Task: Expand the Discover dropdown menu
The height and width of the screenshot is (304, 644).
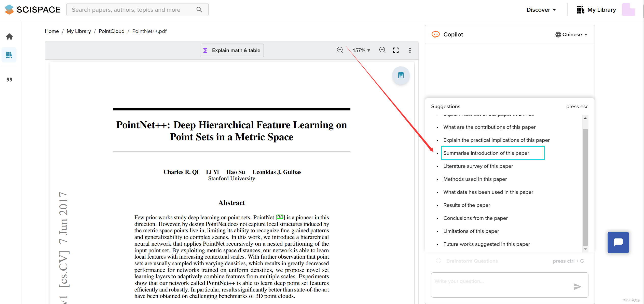Action: 541,10
